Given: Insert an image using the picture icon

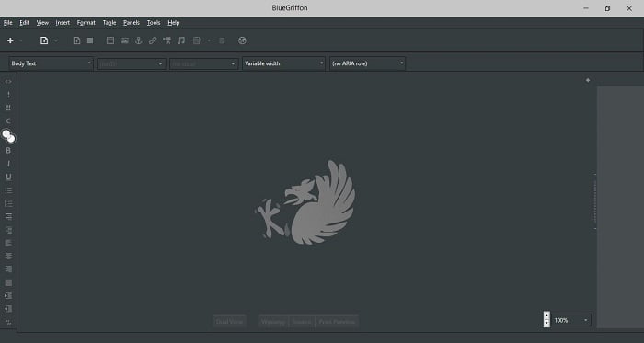Looking at the screenshot, I should coord(124,40).
